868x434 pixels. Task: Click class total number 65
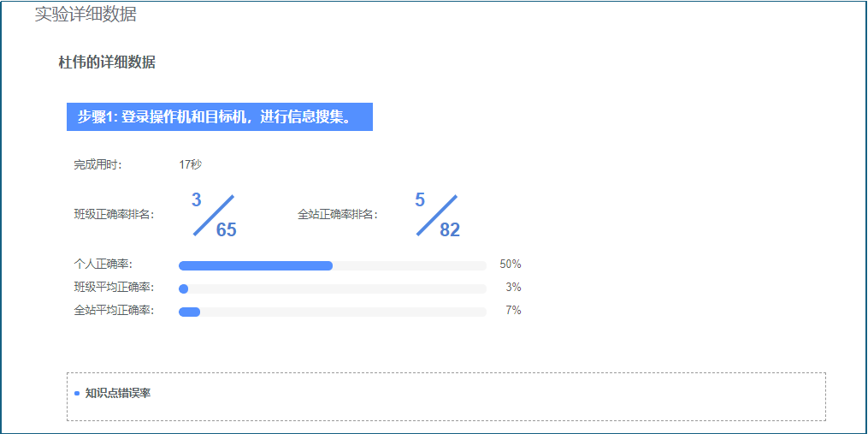pyautogui.click(x=227, y=229)
